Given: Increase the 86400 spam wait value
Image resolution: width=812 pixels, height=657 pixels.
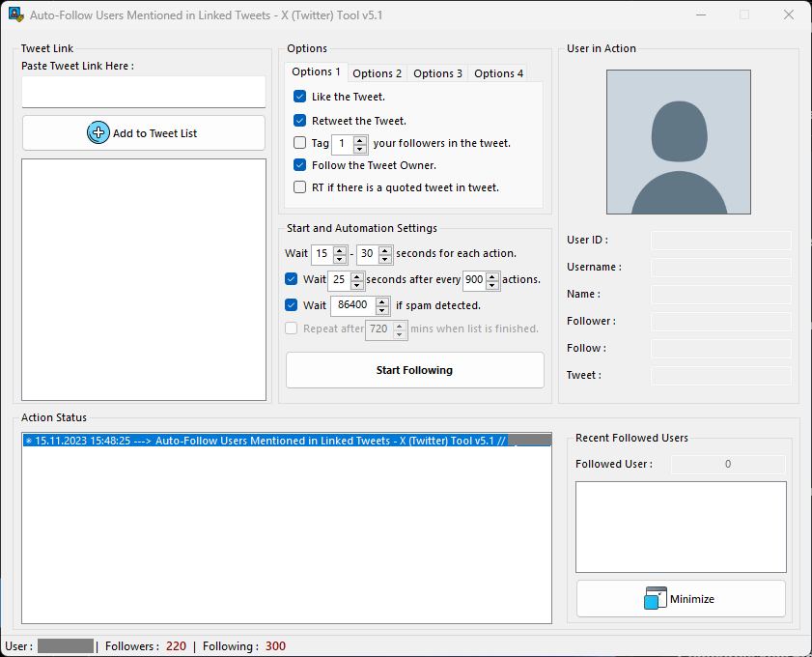Looking at the screenshot, I should (382, 301).
